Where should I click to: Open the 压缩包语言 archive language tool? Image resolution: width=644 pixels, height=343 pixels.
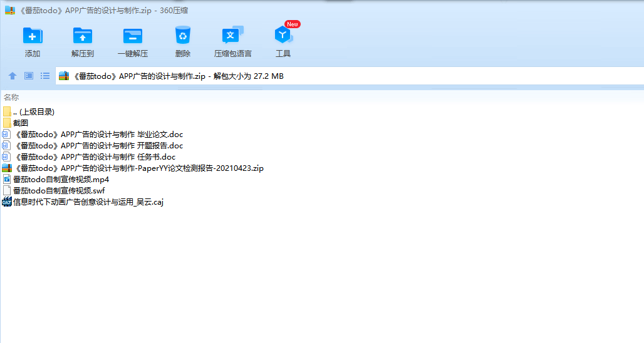point(232,35)
